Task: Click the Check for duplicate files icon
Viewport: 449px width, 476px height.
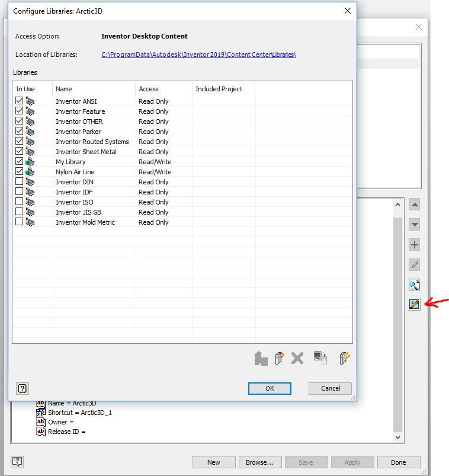Action: pos(415,285)
